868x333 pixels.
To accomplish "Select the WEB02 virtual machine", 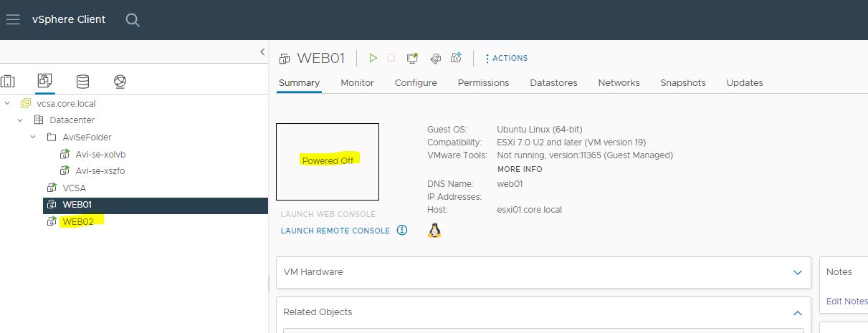I will pos(78,221).
